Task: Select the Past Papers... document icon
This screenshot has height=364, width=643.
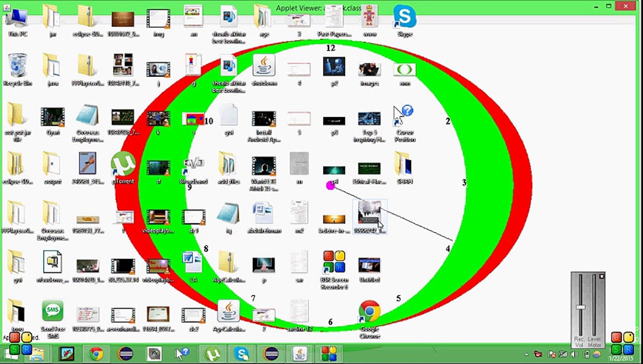Action: coord(334,21)
